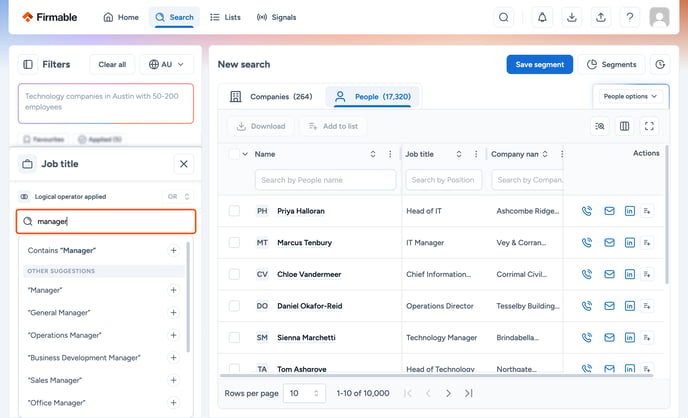The height and width of the screenshot is (418, 688).
Task: Call Priya Halloran phone icon
Action: [x=587, y=211]
